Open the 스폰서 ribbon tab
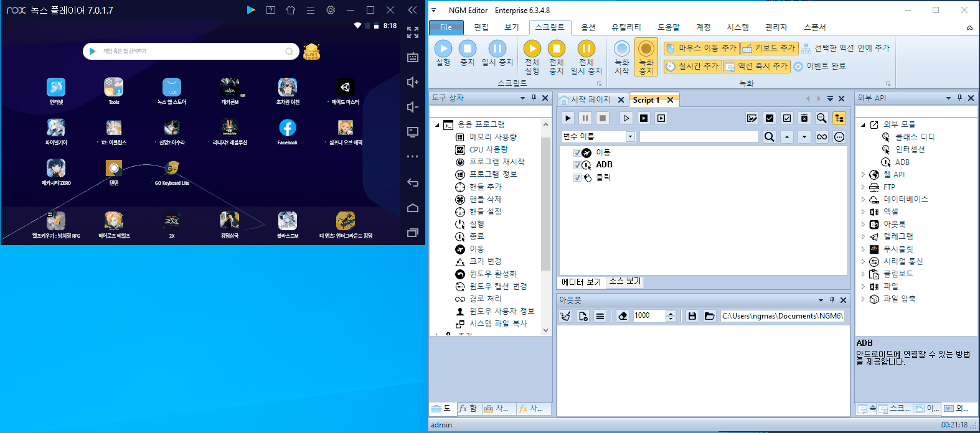The height and width of the screenshot is (433, 980). [814, 27]
